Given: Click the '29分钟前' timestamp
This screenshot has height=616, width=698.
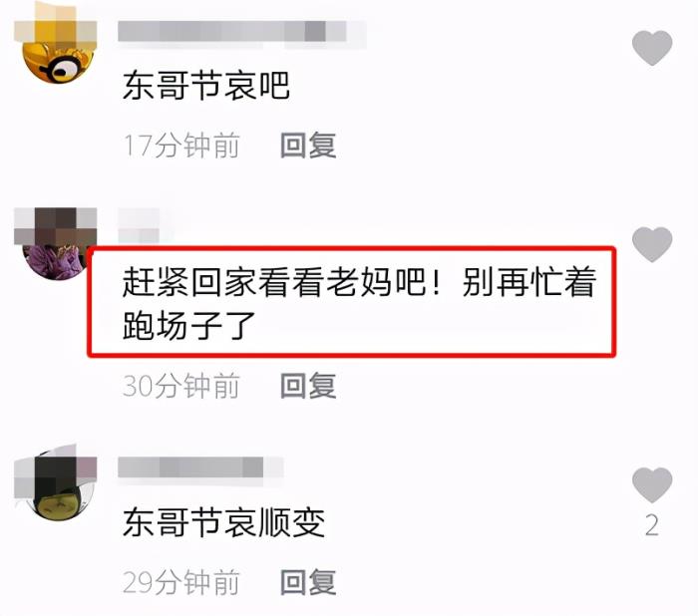Looking at the screenshot, I should [181, 583].
